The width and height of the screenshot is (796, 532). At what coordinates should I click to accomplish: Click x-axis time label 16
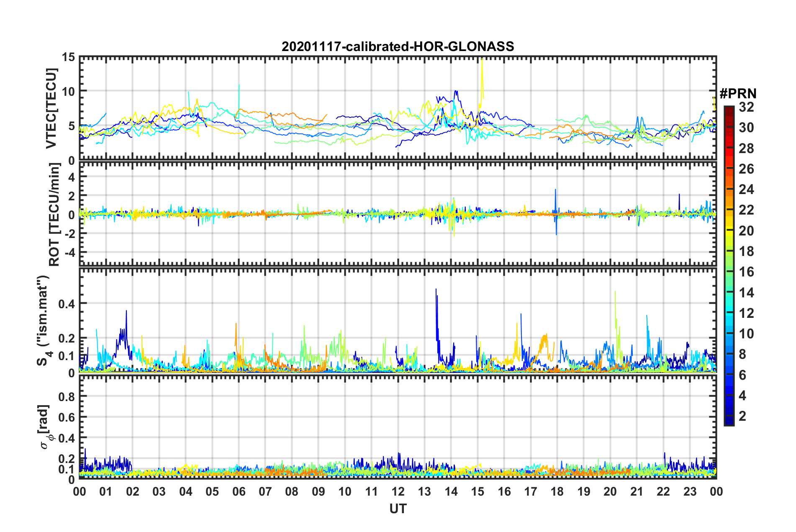[x=504, y=492]
